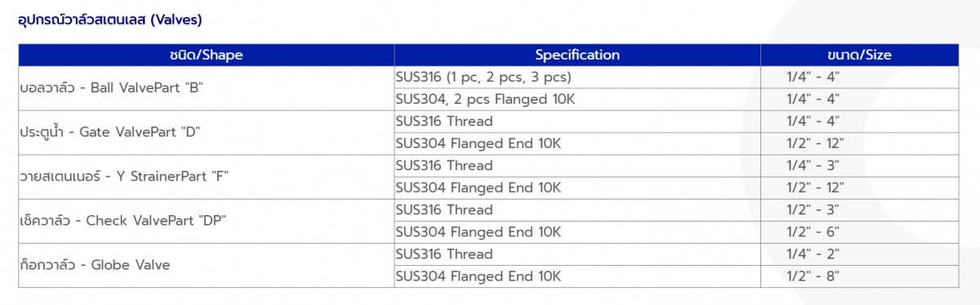Select Globe Valve SUS304 Flanged End 10K
Image resolution: width=980 pixels, height=305 pixels.
point(577,276)
